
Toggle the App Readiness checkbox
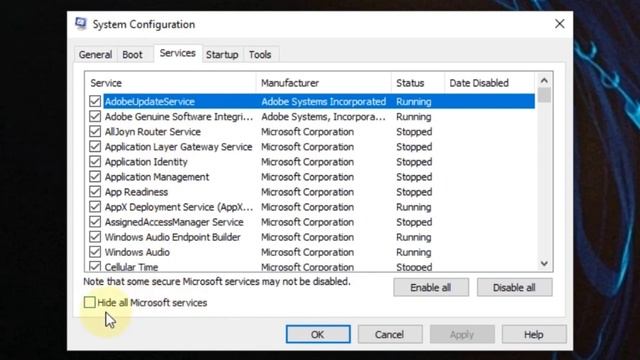(x=95, y=192)
